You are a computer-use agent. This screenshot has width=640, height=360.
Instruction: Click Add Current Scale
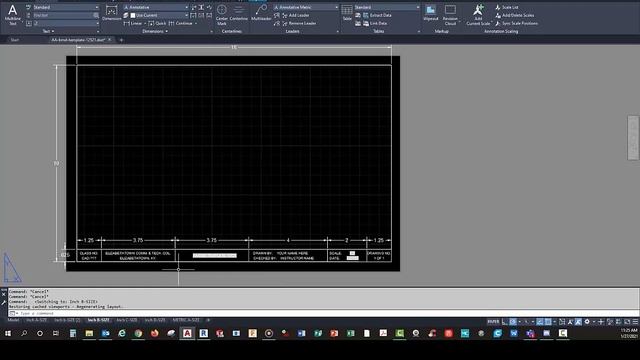pos(478,15)
